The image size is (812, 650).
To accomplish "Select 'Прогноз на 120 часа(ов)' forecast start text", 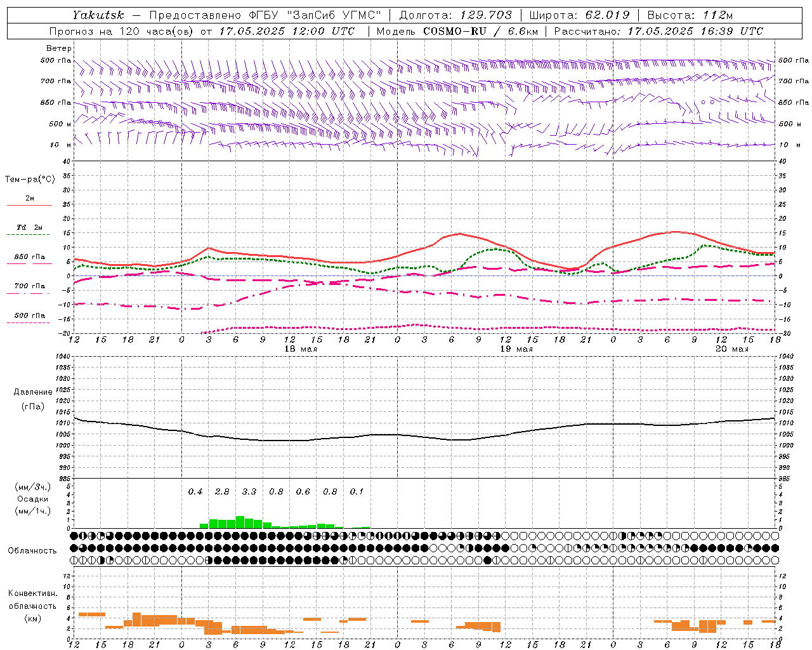I will 121,31.
